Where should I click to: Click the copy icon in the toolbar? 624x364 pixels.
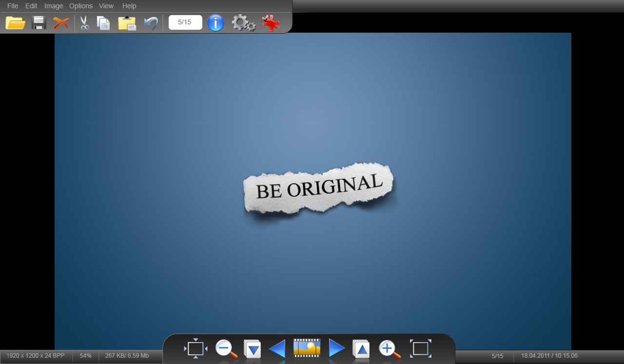coord(103,23)
